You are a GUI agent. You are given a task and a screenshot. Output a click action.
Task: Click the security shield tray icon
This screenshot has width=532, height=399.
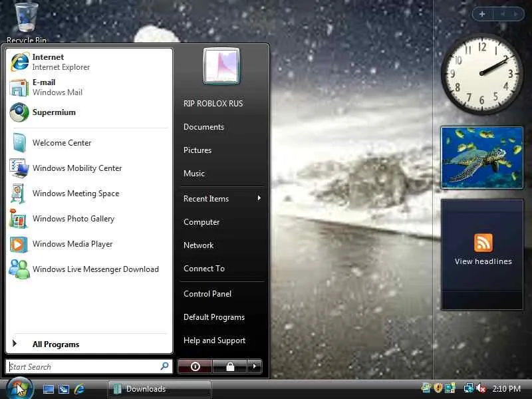coord(438,388)
